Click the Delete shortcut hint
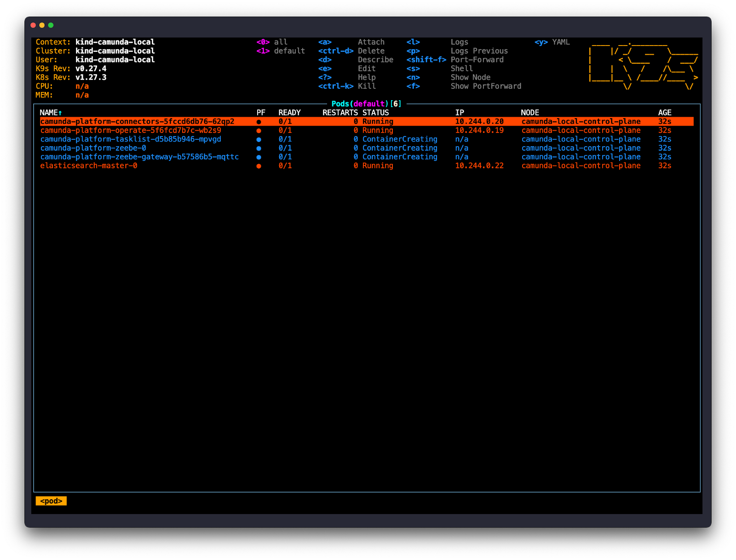 click(351, 51)
